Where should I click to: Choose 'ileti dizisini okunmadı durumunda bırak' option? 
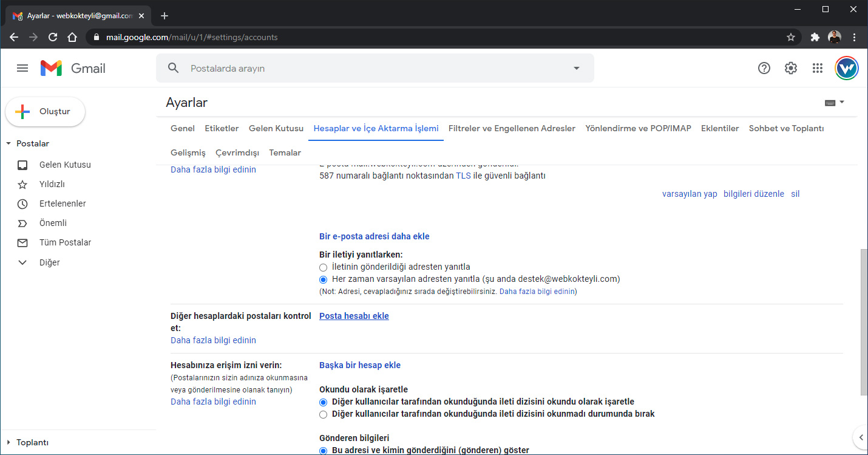(x=324, y=414)
